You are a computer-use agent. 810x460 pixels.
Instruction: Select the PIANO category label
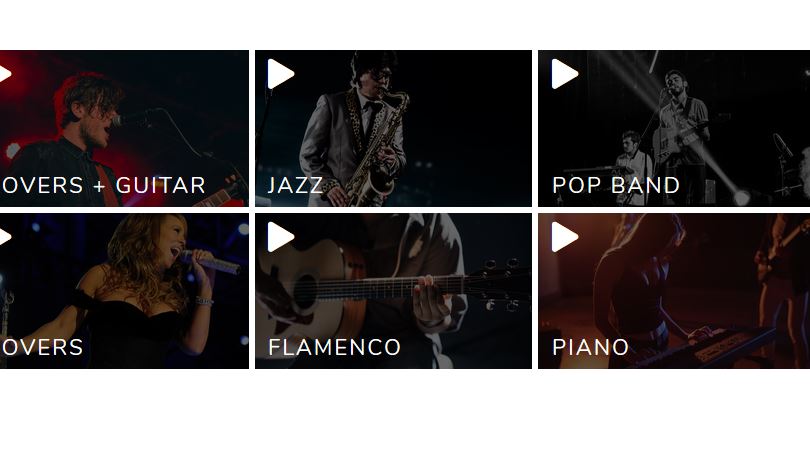coord(590,347)
